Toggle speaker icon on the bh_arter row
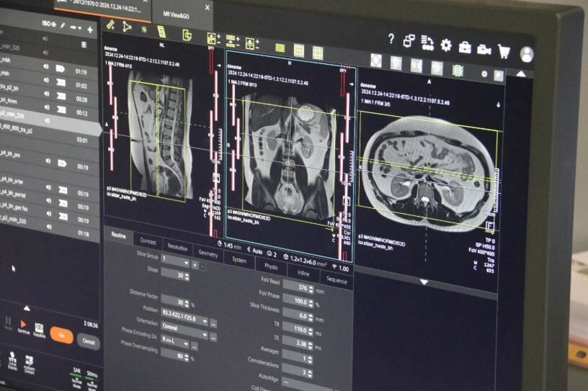Viewport: 588px width, 391px height. pos(48,187)
